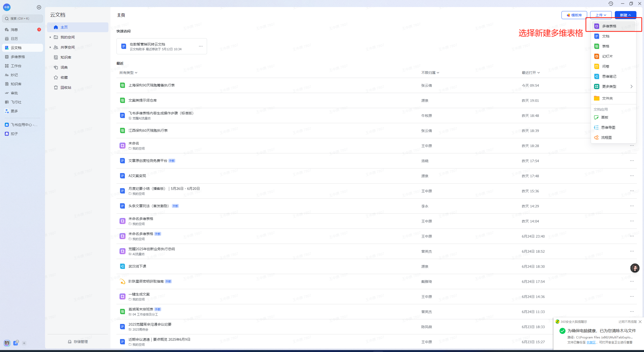Open the 不限归属 owner dropdown
Image resolution: width=644 pixels, height=352 pixels.
click(430, 73)
